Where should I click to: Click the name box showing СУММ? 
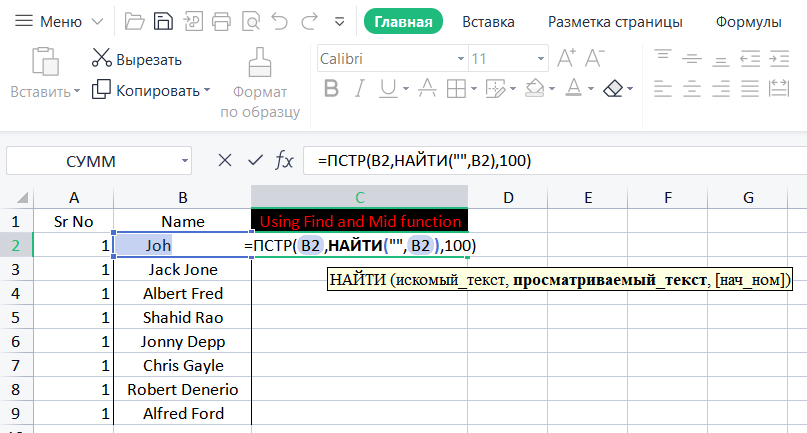[x=99, y=161]
